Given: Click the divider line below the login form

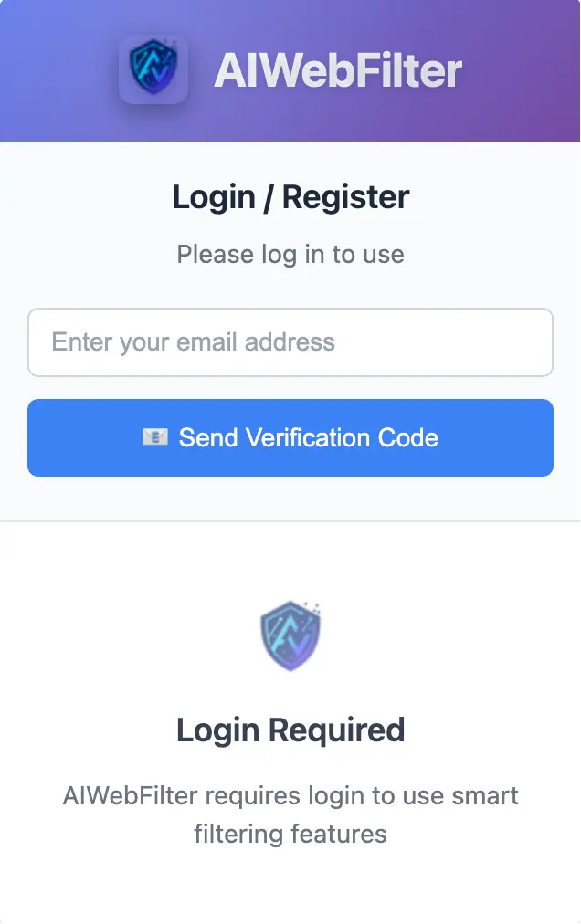Looking at the screenshot, I should (x=290, y=521).
